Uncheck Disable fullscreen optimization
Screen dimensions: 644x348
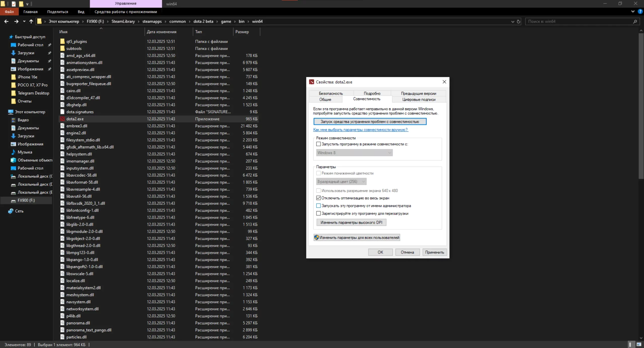coord(318,198)
